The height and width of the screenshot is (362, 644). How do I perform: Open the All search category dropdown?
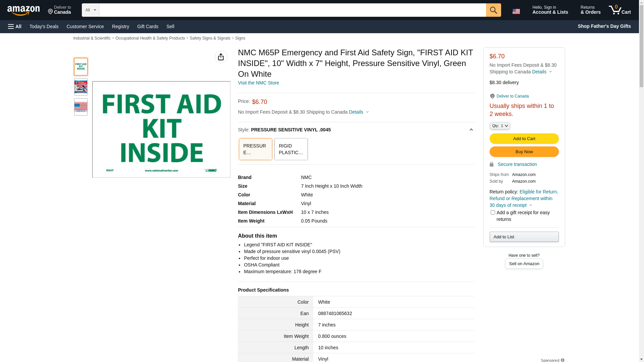(x=90, y=10)
